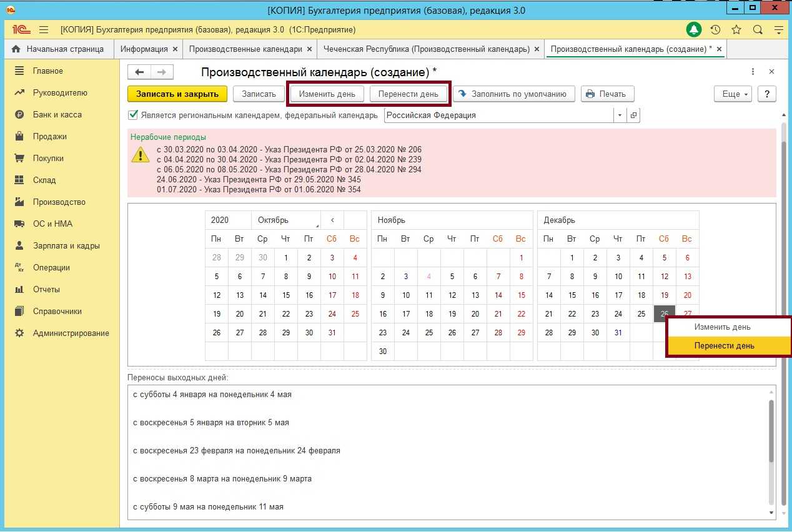Switch to Производственные календари tab

point(245,49)
